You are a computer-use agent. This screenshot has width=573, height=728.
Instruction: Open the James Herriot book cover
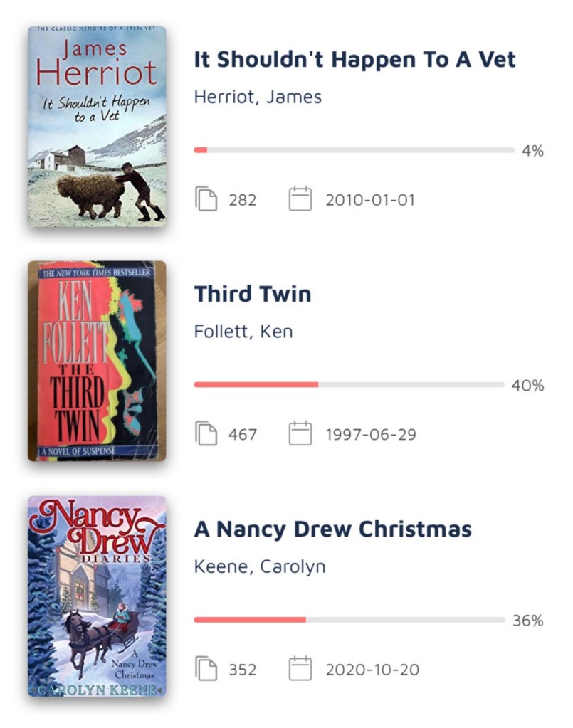click(x=97, y=127)
